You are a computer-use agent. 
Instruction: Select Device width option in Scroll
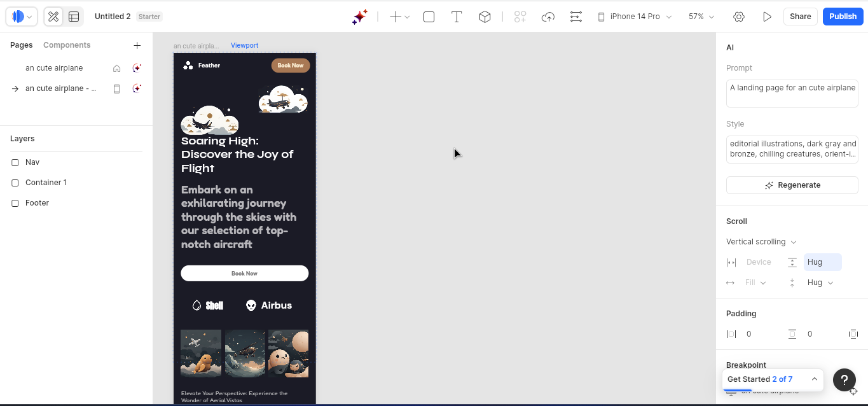[x=758, y=262]
